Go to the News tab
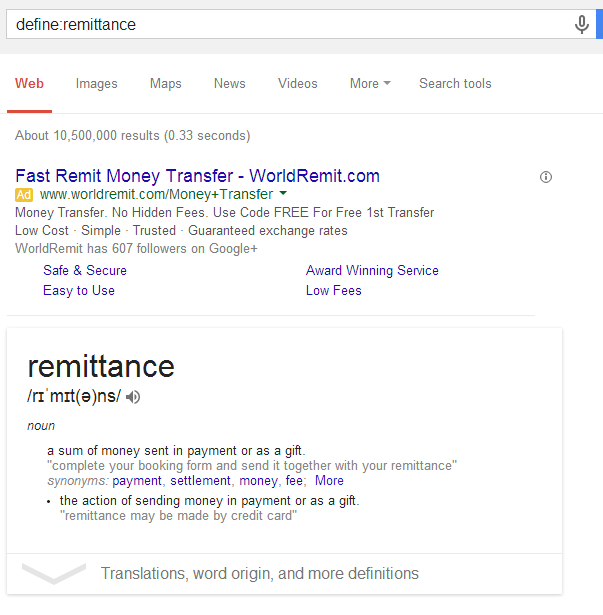Image resolution: width=603 pixels, height=615 pixels. pyautogui.click(x=230, y=84)
